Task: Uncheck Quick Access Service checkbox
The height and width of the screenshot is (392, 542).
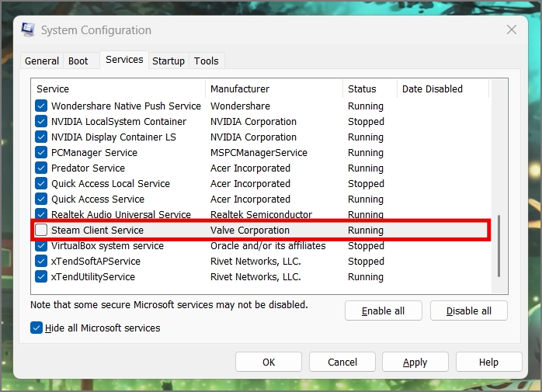Action: point(41,199)
